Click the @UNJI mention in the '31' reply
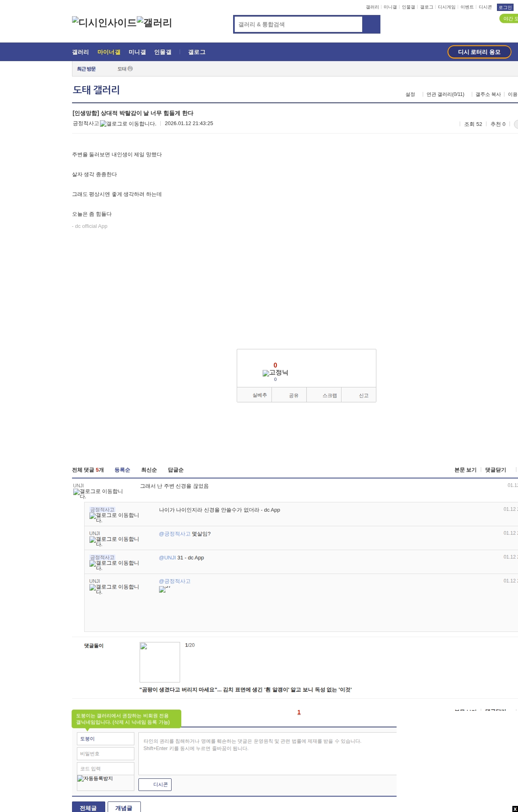 pyautogui.click(x=168, y=558)
